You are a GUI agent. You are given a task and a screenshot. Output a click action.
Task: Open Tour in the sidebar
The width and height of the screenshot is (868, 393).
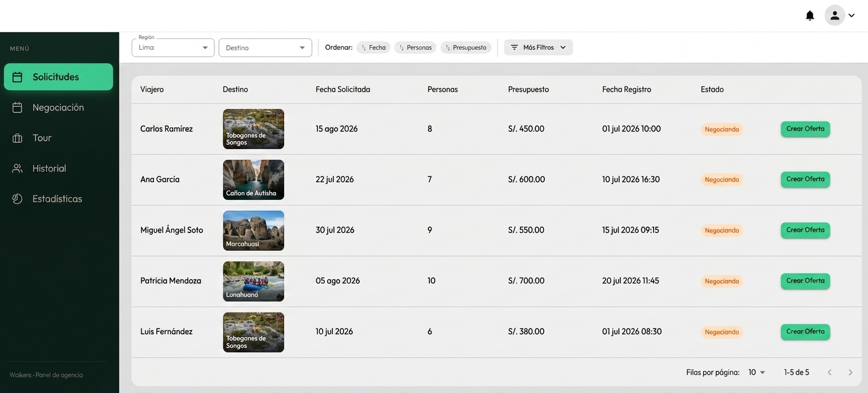pyautogui.click(x=58, y=138)
